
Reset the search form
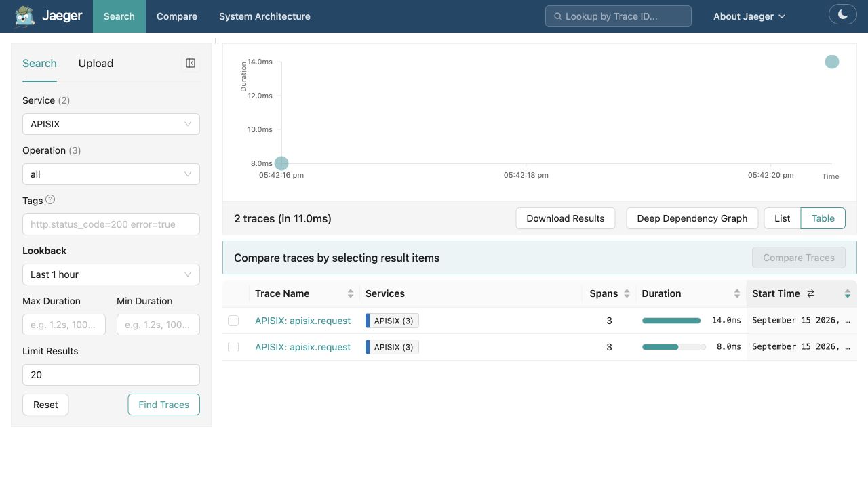(45, 405)
